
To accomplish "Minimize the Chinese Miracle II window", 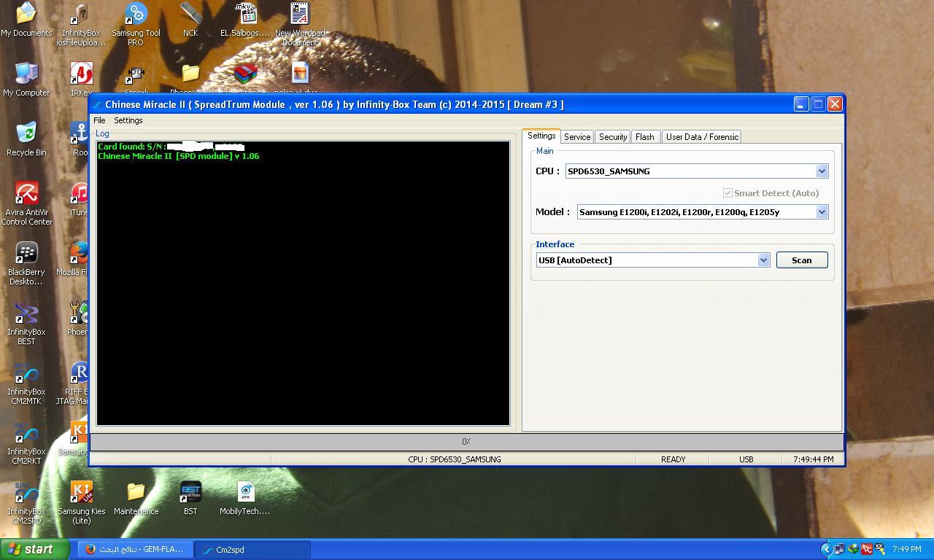I will tap(800, 104).
